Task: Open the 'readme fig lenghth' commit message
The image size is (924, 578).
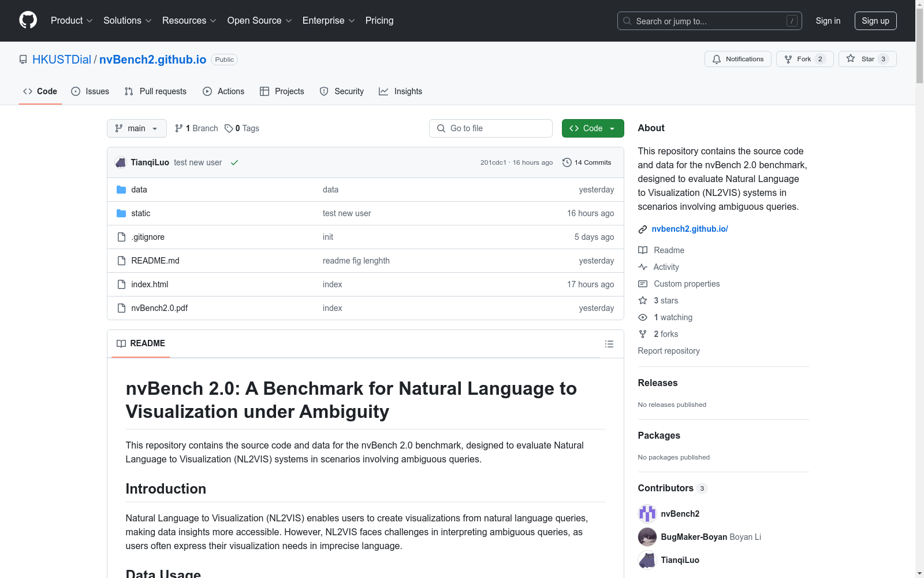Action: pos(356,261)
